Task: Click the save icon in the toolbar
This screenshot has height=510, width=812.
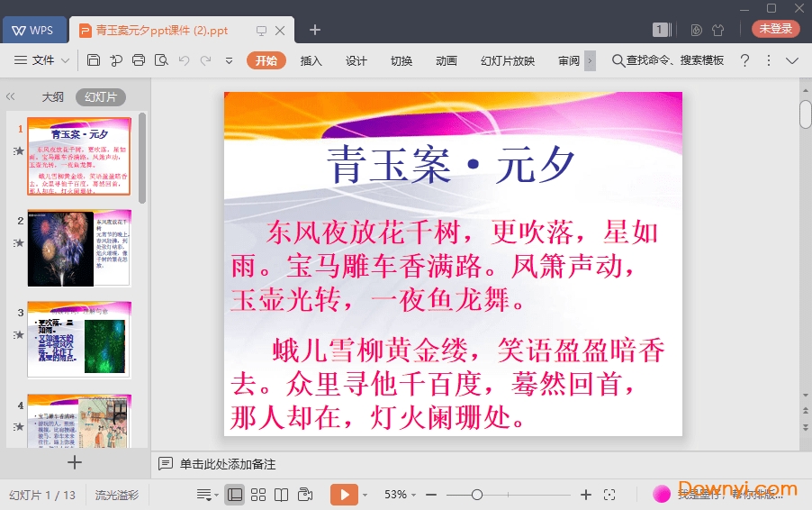Action: click(94, 60)
